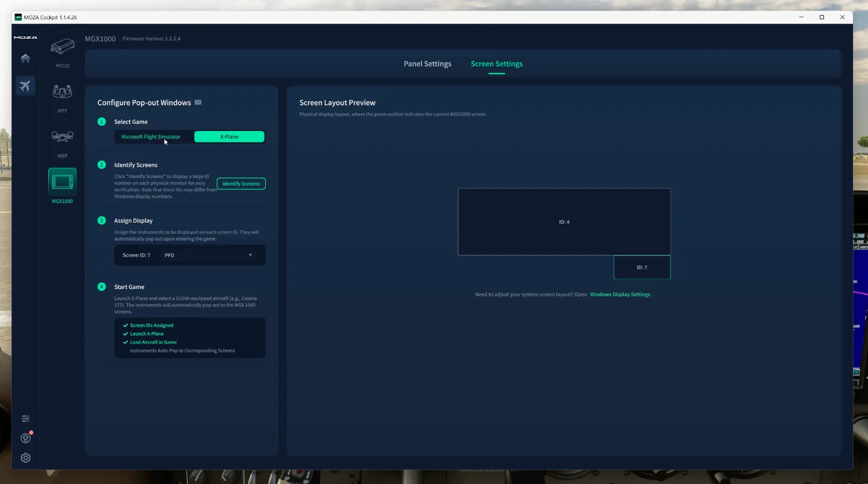Open the update notification icon
This screenshot has width=868, height=484.
pyautogui.click(x=26, y=438)
